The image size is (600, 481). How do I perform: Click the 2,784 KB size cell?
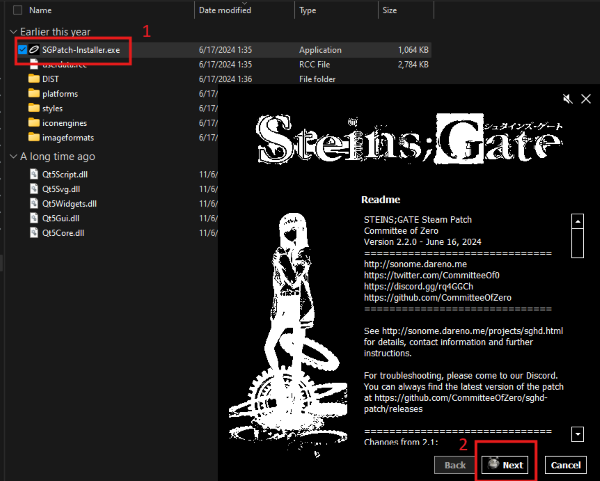point(413,64)
